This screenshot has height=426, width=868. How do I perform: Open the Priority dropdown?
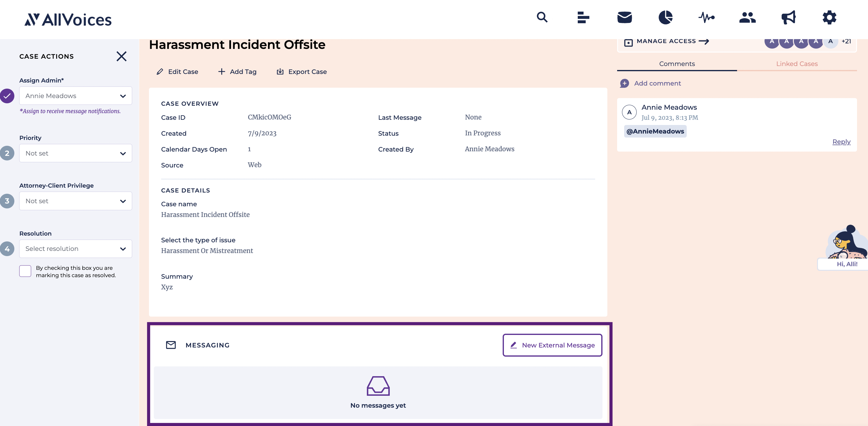click(75, 153)
